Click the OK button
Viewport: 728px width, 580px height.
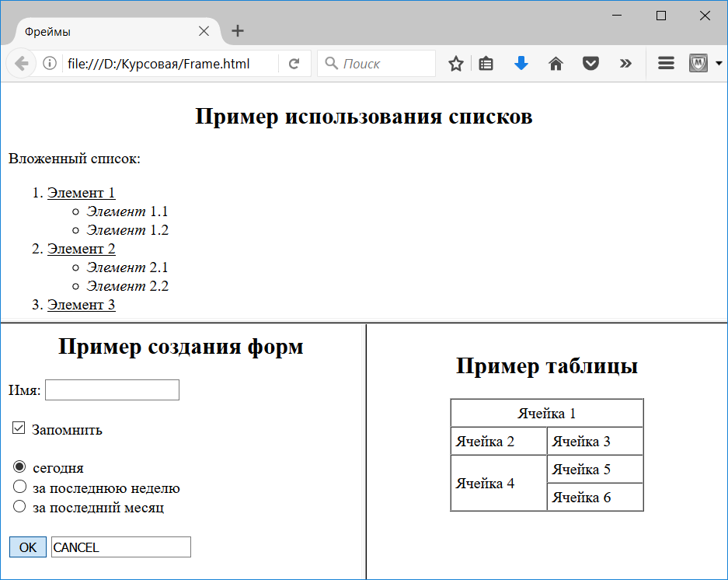(x=28, y=547)
